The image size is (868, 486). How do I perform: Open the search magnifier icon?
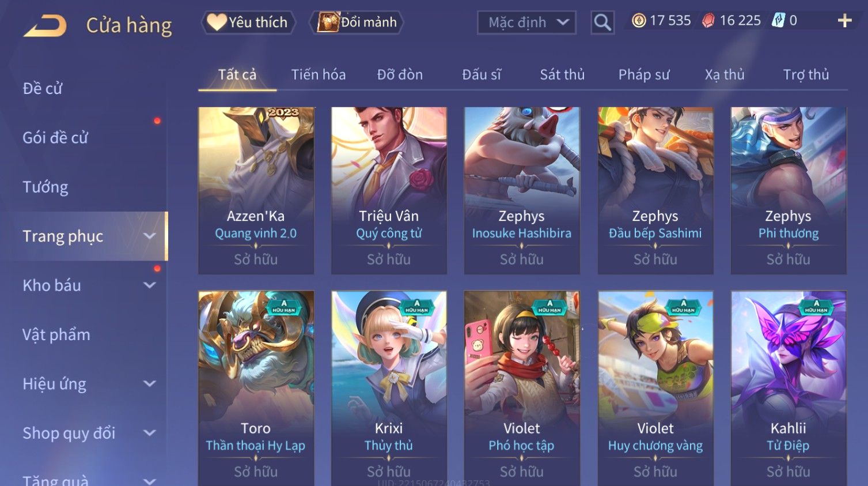point(602,22)
